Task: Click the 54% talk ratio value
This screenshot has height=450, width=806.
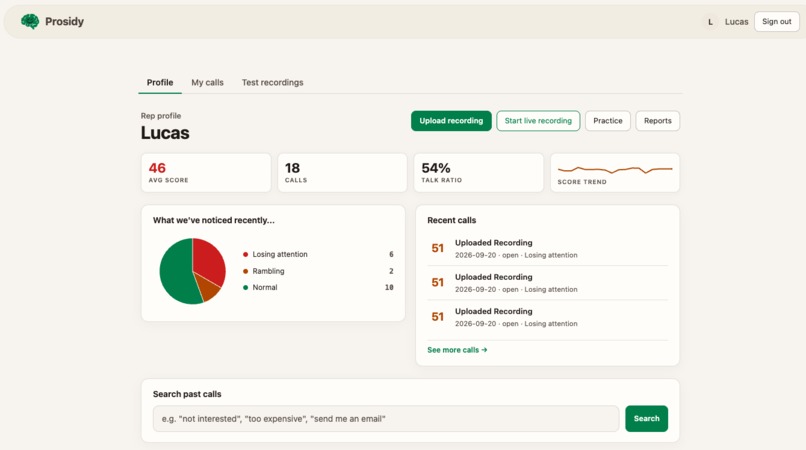Action: [x=436, y=168]
